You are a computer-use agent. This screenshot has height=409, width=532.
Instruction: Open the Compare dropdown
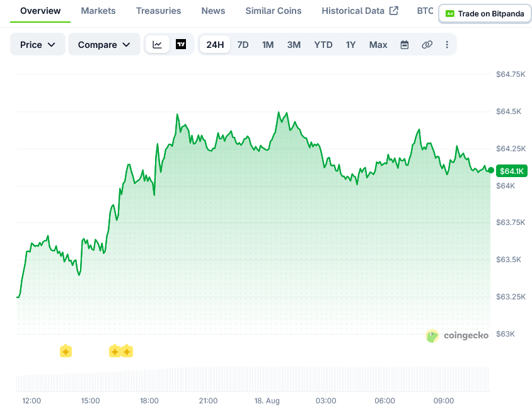104,44
